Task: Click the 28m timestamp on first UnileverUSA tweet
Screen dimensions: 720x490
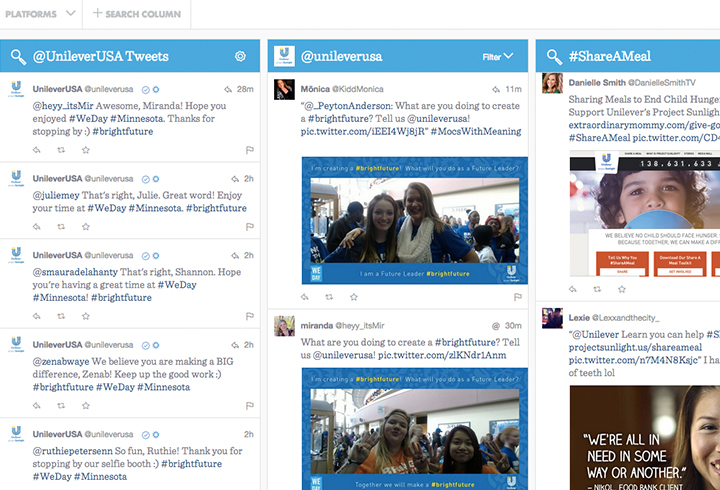Action: tap(245, 89)
